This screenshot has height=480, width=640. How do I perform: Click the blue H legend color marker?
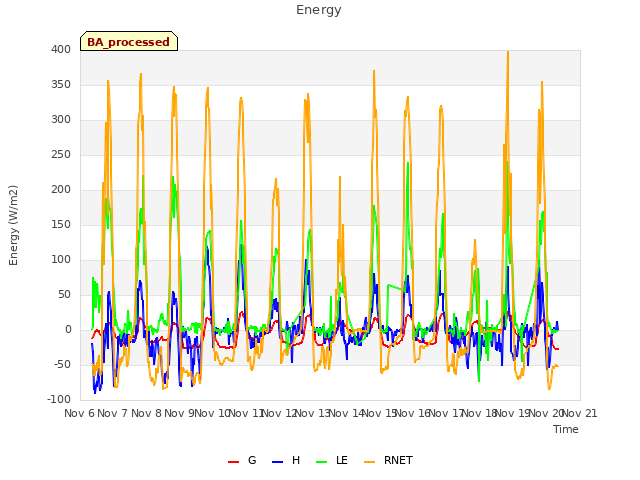[277, 462]
